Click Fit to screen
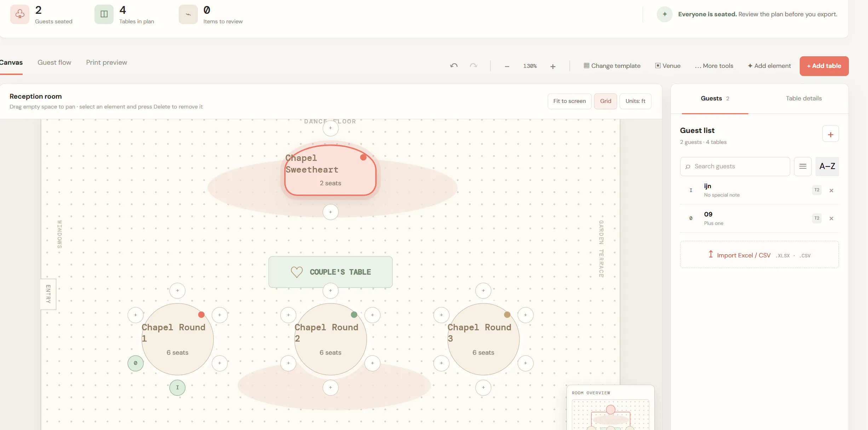868x430 pixels. (569, 101)
